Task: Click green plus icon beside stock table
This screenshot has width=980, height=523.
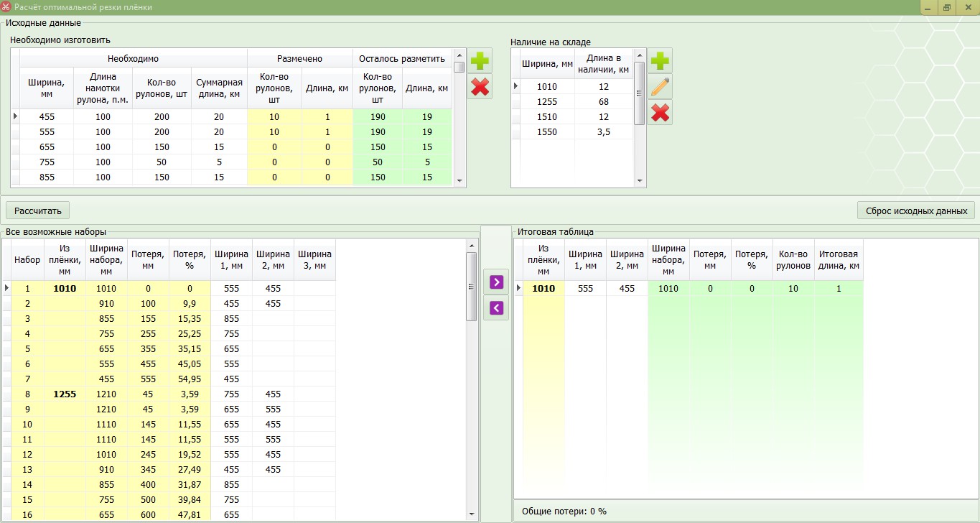Action: pyautogui.click(x=660, y=61)
